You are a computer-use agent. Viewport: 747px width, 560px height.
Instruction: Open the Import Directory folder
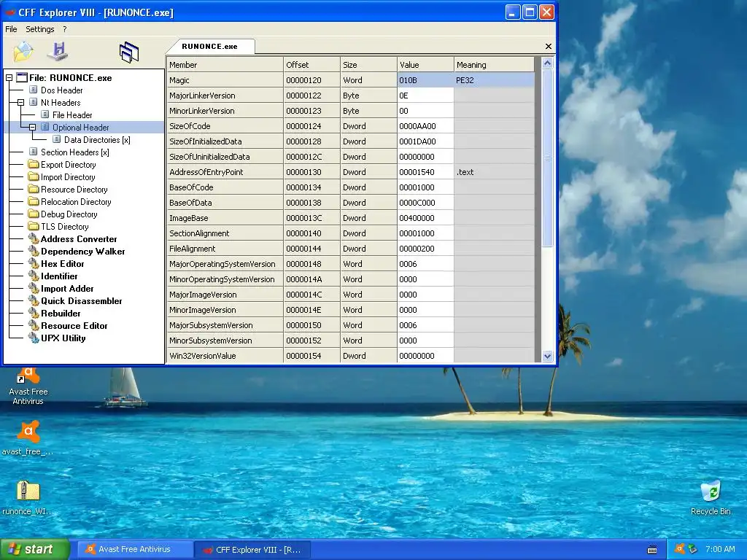(x=68, y=176)
